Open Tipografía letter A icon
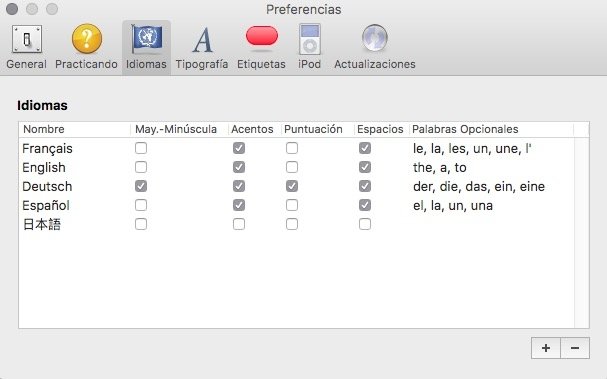The height and width of the screenshot is (379, 607). click(202, 39)
